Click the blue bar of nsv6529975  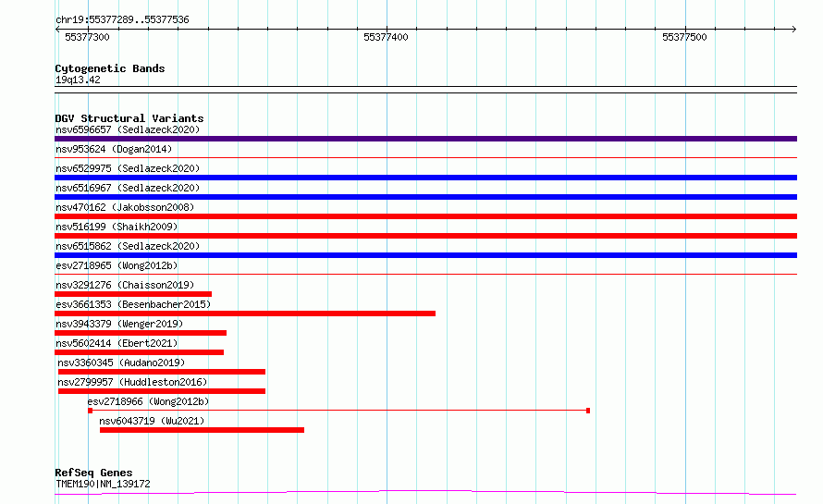coord(425,178)
